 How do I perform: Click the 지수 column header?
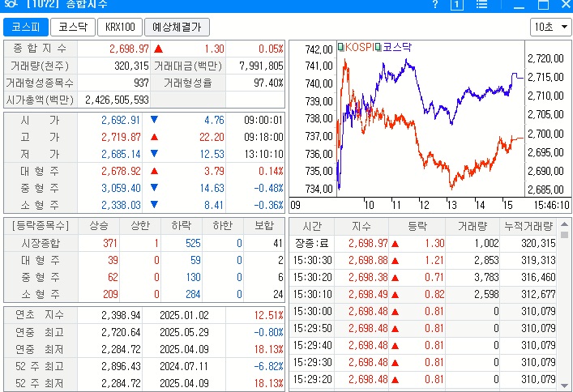(x=361, y=226)
